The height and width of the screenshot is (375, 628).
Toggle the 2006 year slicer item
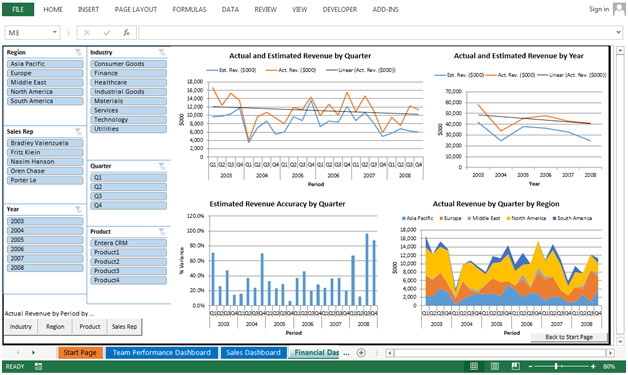pos(45,249)
